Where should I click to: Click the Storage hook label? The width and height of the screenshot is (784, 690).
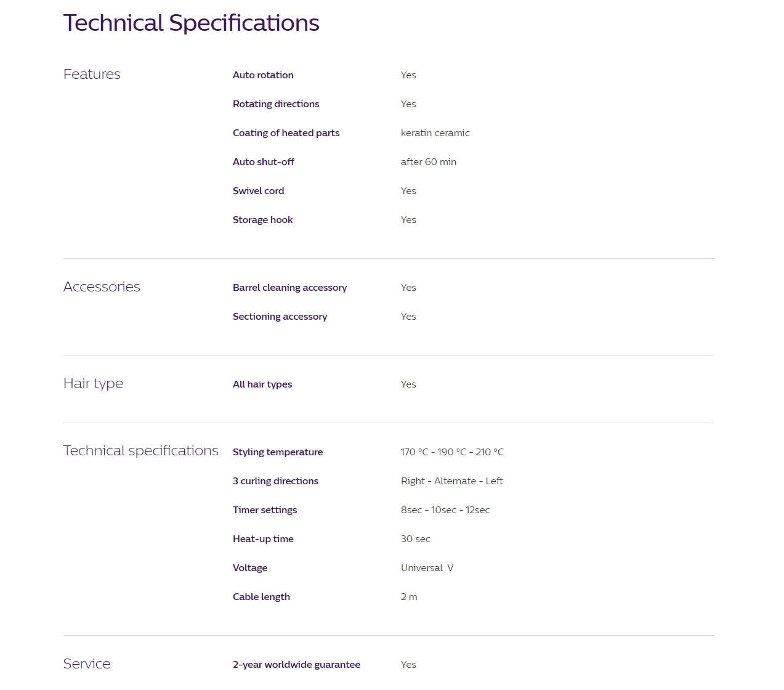[262, 220]
